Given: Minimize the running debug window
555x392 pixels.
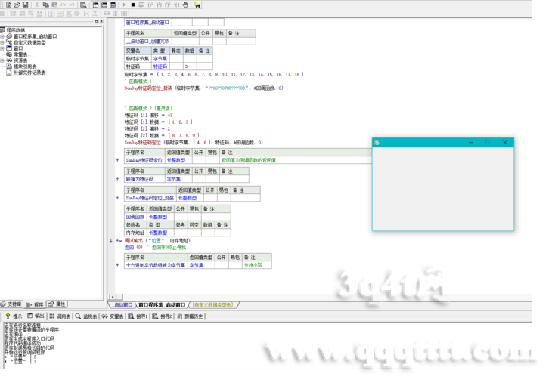Looking at the screenshot, I should coord(471,143).
